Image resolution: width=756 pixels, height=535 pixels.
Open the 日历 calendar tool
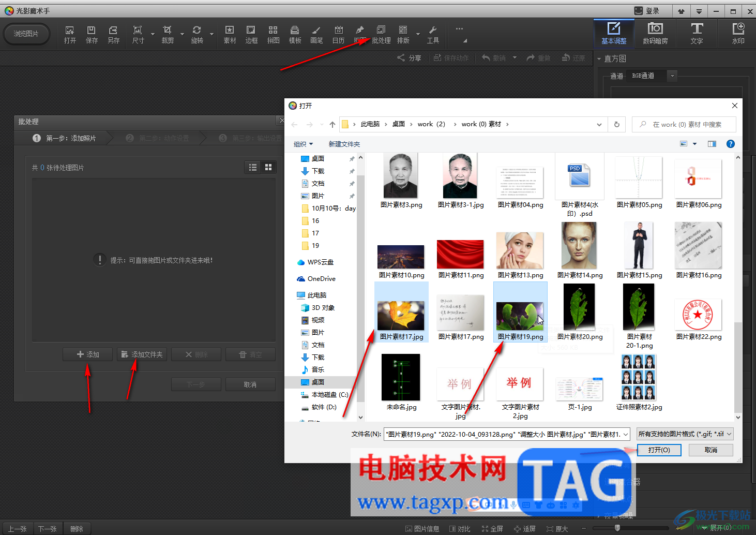point(338,35)
